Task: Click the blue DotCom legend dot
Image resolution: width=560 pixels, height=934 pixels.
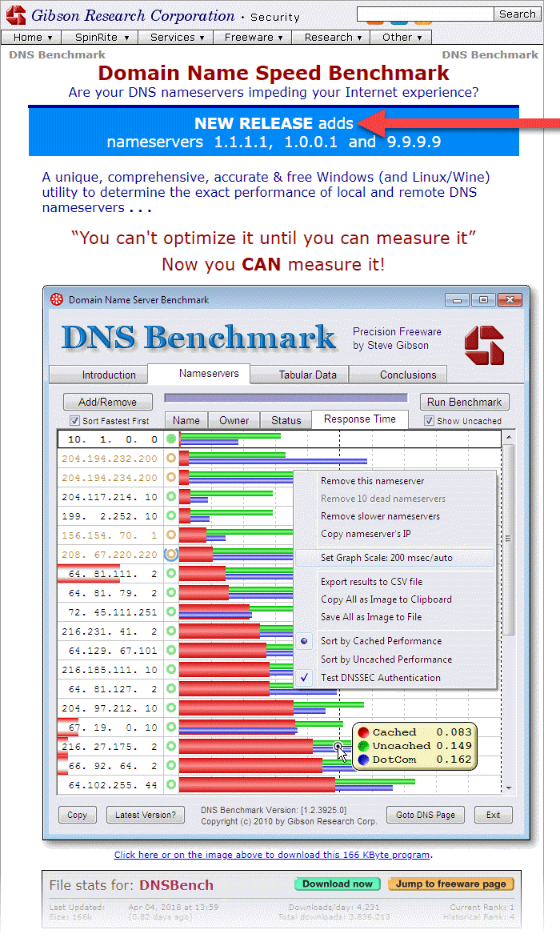Action: tap(364, 760)
